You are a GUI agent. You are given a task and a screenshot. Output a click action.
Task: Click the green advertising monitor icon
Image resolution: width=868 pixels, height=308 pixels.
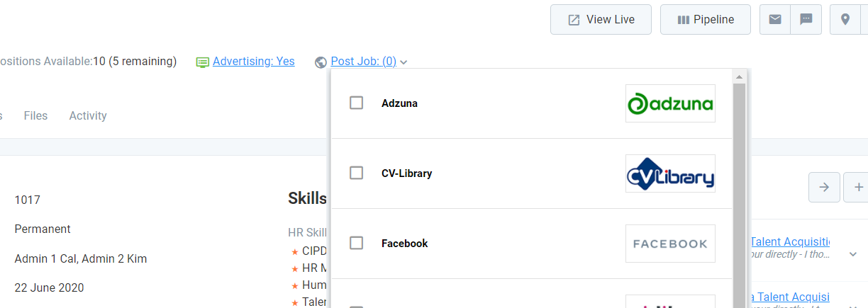pos(203,62)
